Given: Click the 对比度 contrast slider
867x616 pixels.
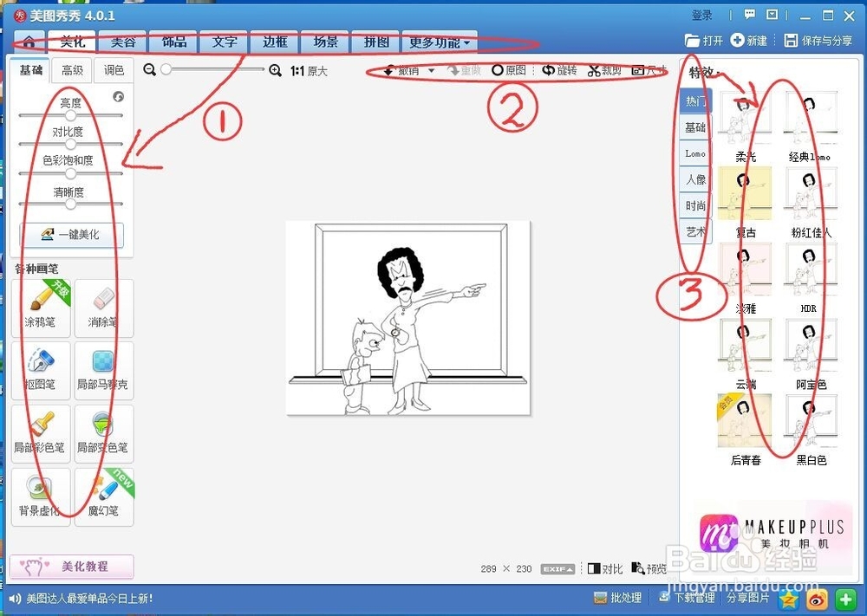Looking at the screenshot, I should [70, 144].
